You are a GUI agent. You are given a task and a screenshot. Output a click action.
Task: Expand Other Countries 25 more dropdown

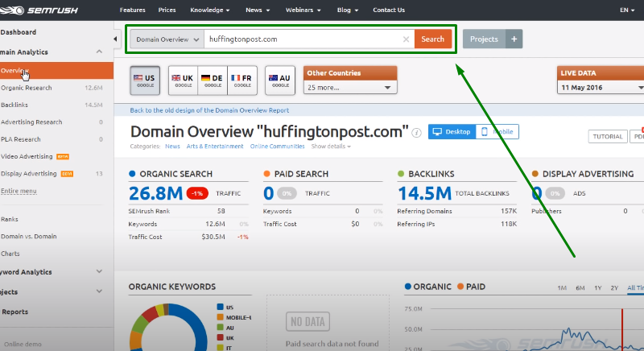tap(351, 87)
